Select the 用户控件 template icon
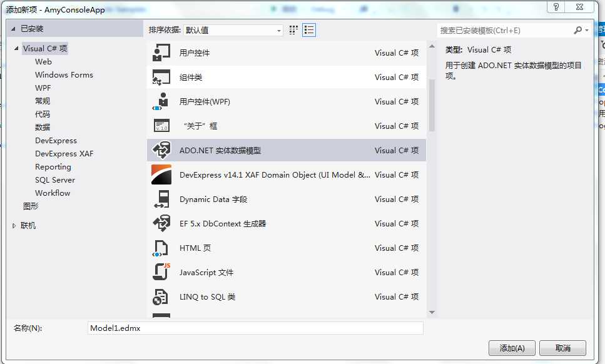This screenshot has height=364, width=605. pos(161,53)
